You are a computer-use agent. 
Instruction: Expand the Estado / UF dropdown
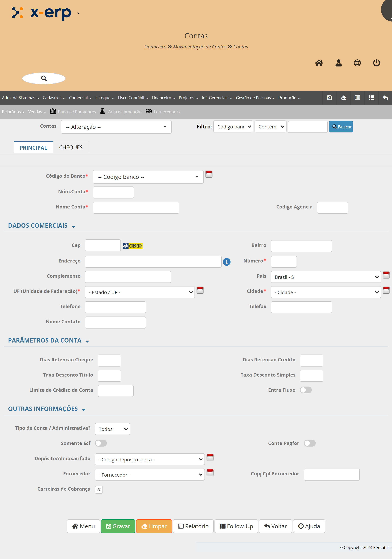(x=140, y=292)
